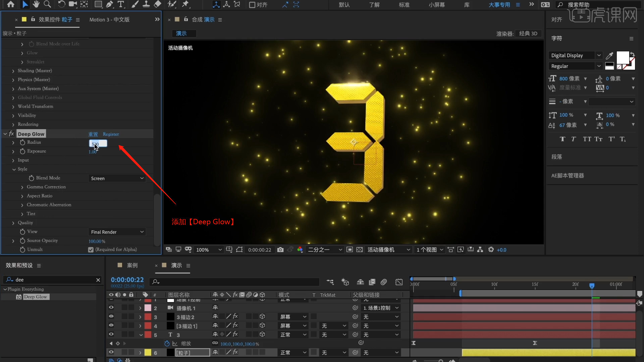Viewport: 644px width, 362px height.
Task: Click the eyedropper icon in Character panel
Action: (609, 56)
